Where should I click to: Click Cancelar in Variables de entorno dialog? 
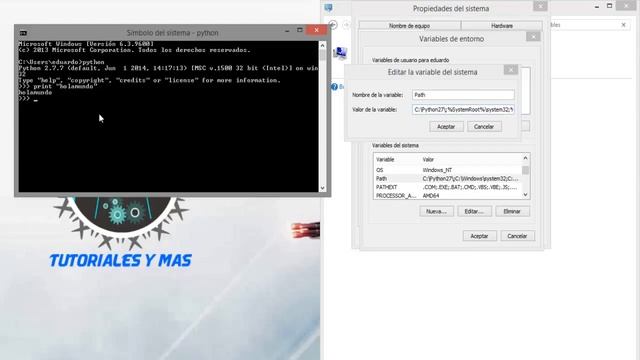pos(517,236)
